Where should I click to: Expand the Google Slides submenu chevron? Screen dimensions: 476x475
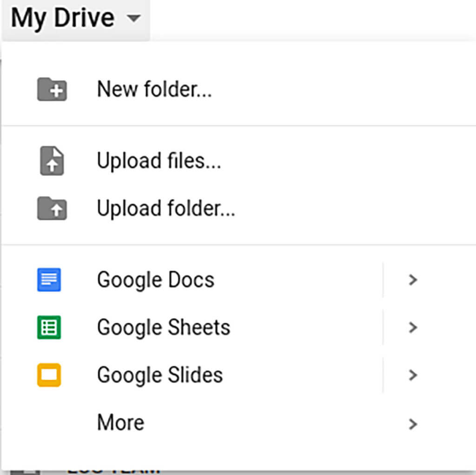(412, 375)
